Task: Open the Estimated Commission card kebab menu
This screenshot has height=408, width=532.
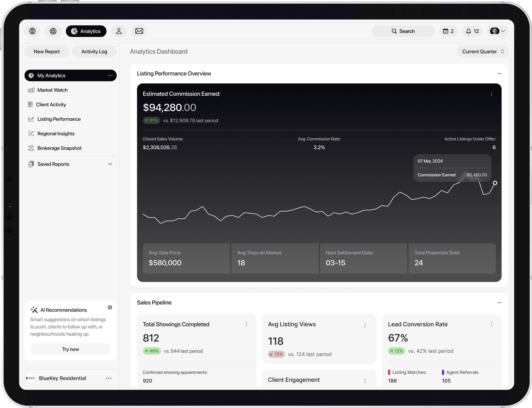Action: [491, 94]
